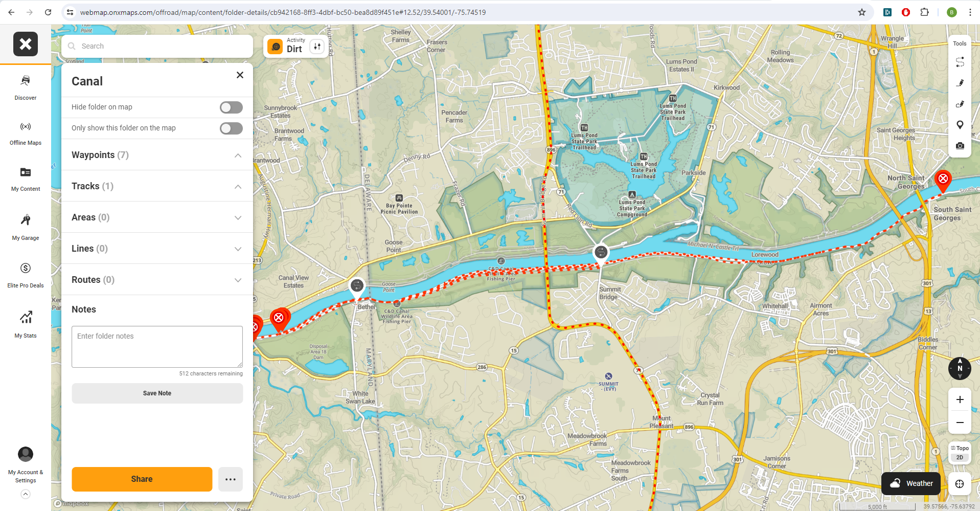
Task: Collapse the Waypoints section
Action: coord(238,155)
